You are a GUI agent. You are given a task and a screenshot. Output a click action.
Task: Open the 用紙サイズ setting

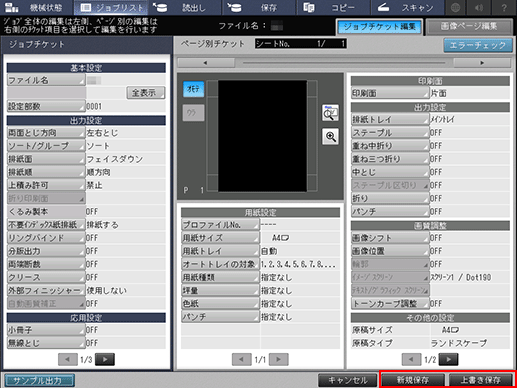(220, 238)
